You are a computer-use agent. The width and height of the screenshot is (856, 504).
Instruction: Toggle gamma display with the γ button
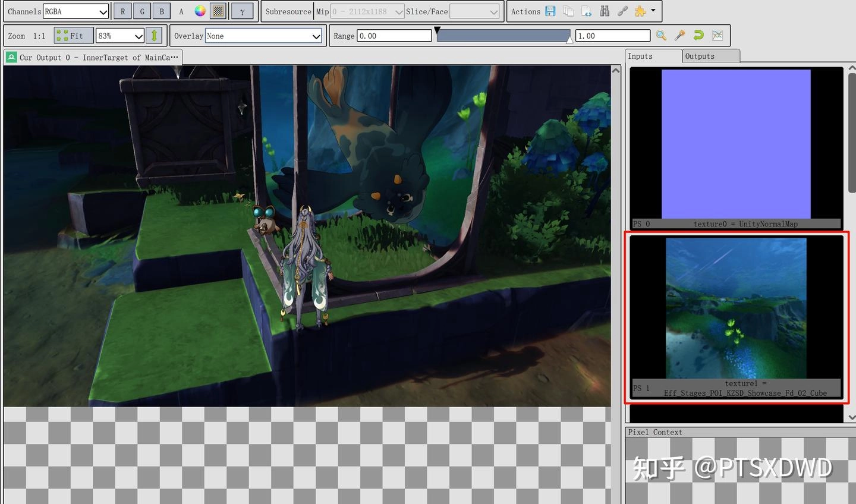click(242, 11)
